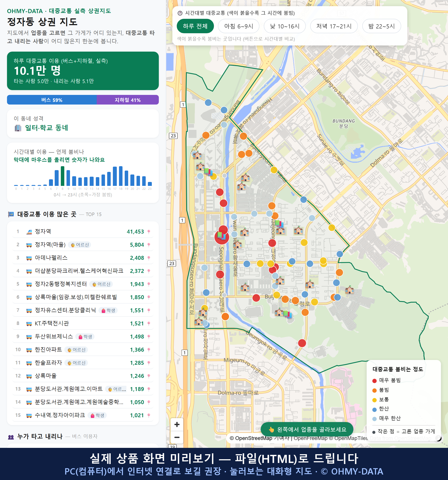Click the hour 8 peak bar in chart
Image resolution: width=448 pixels, height=480 pixels.
(x=63, y=176)
